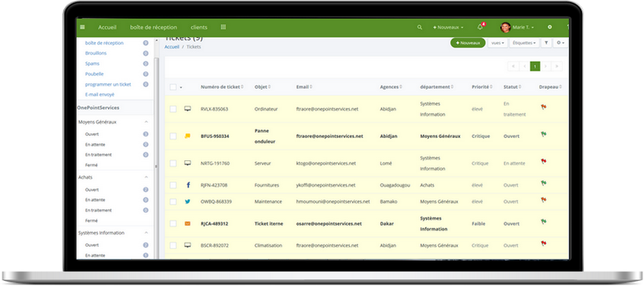The height and width of the screenshot is (286, 644).
Task: Click Accueil breadcrumb link
Action: [172, 46]
